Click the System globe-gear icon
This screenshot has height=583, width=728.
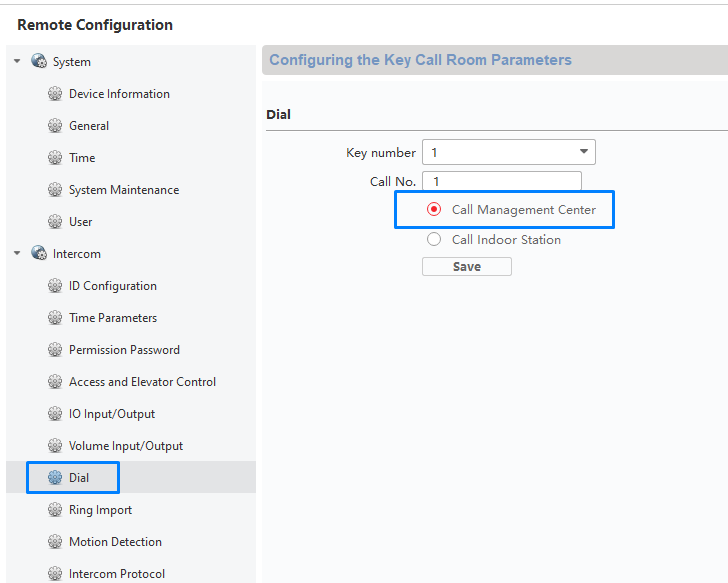(x=39, y=61)
